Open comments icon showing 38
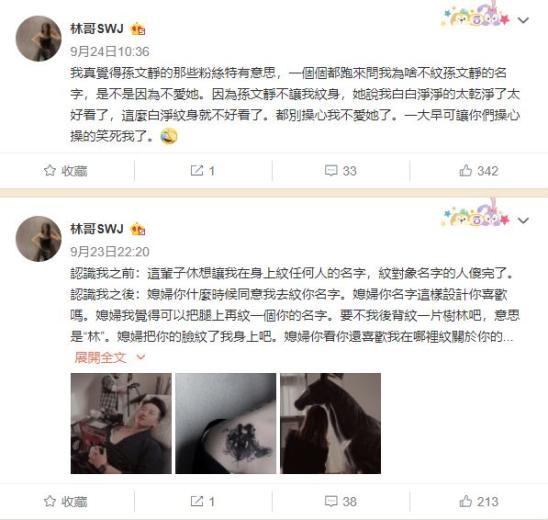548x520 pixels. click(331, 501)
